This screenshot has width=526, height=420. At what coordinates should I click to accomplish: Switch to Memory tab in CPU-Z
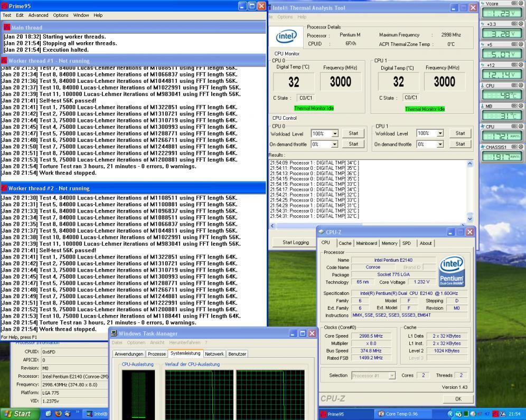click(x=389, y=243)
